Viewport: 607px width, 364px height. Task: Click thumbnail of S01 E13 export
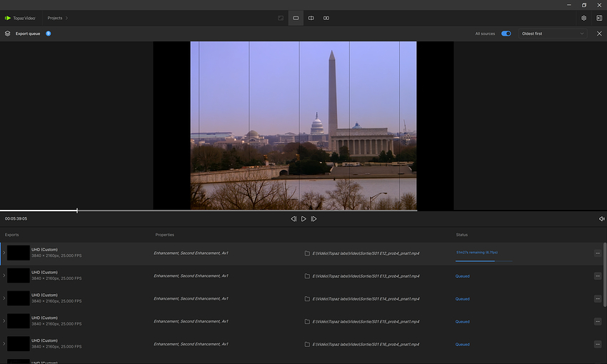coord(18,275)
